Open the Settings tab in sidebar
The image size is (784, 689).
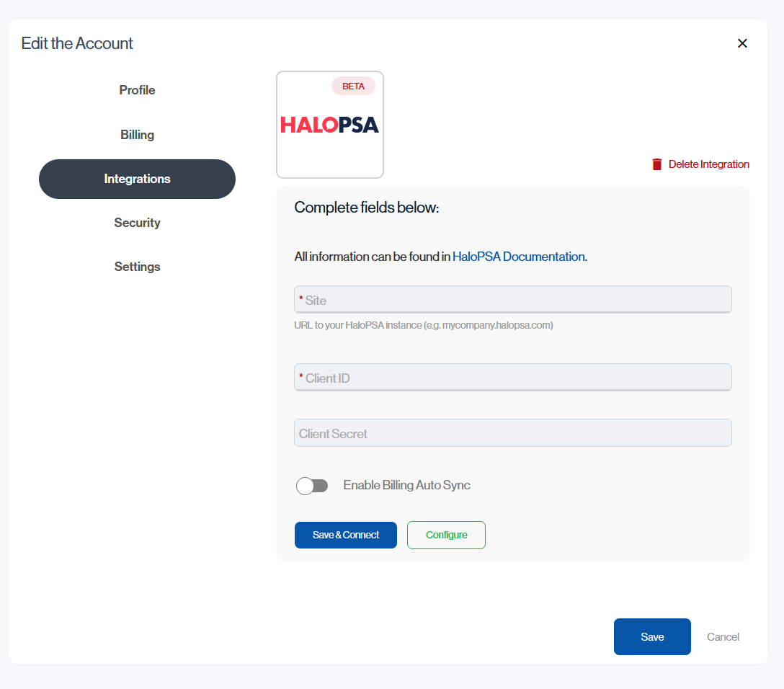(x=137, y=267)
